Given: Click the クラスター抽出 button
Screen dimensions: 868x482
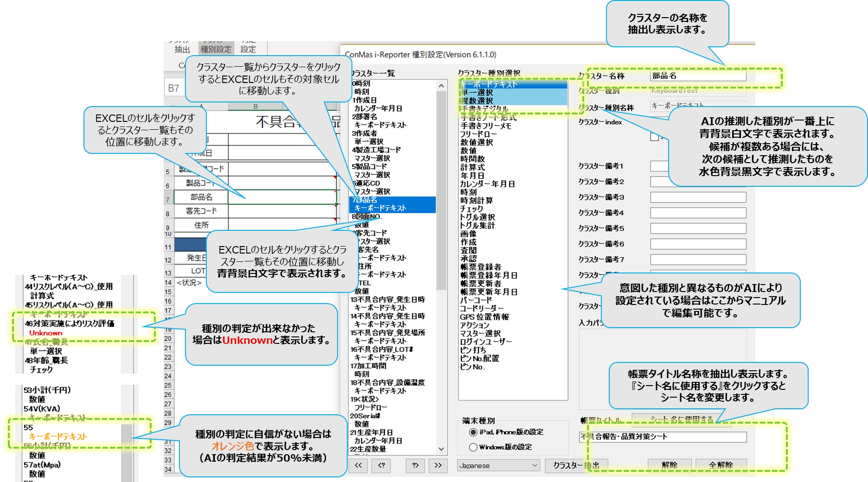Looking at the screenshot, I should 575,465.
